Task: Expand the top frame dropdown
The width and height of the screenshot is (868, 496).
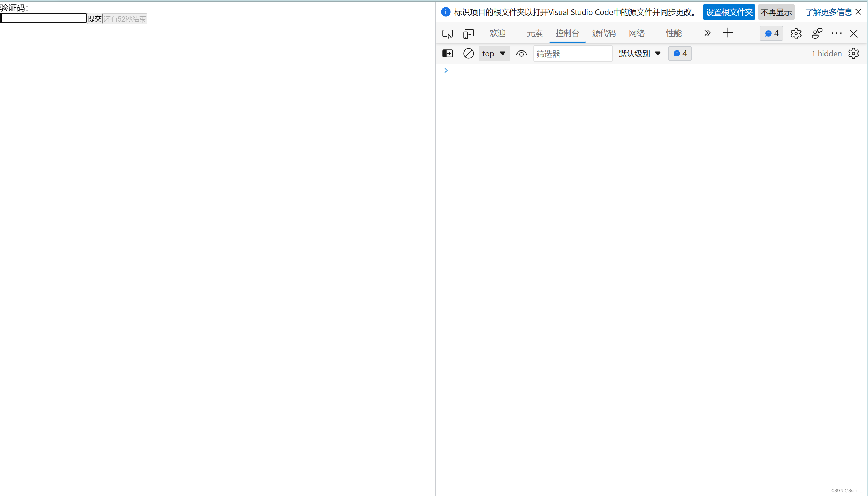Action: coord(494,53)
